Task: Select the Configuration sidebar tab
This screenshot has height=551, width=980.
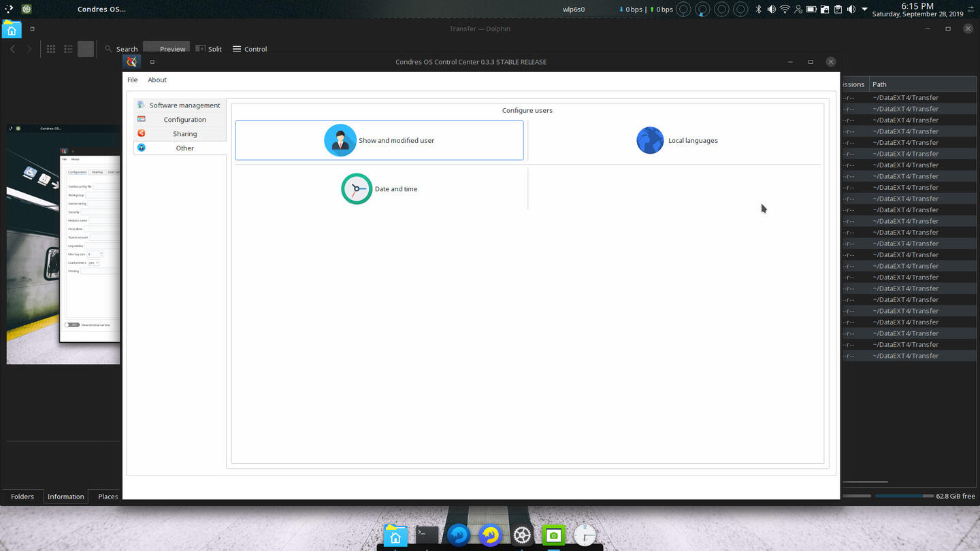Action: [180, 120]
